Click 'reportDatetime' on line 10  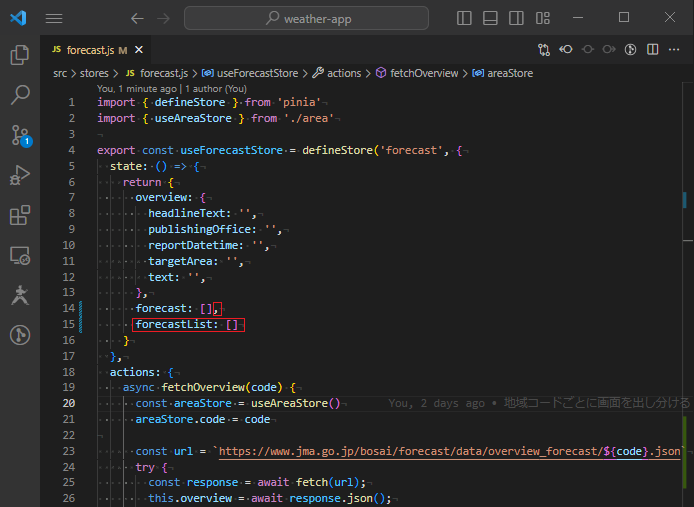click(193, 245)
